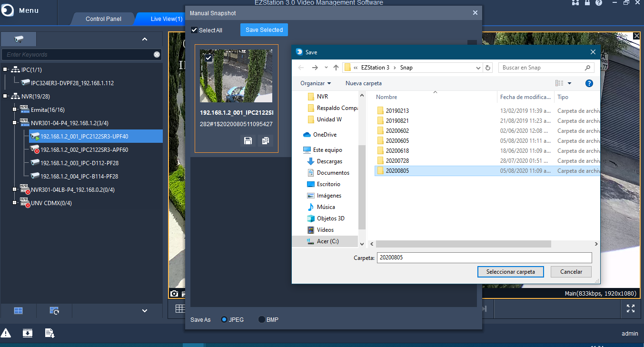Clear the Enter Keywords search field
The height and width of the screenshot is (347, 644).
coord(157,55)
